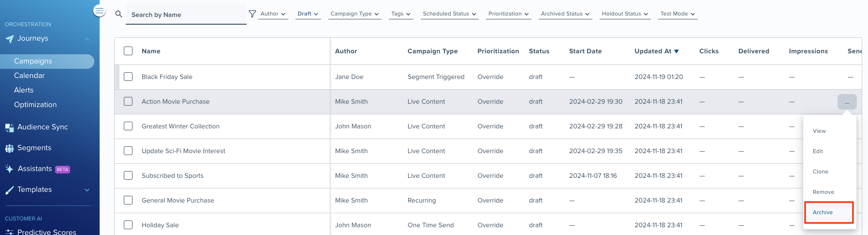Expand the Templates sidebar chevron
868x235 pixels.
pyautogui.click(x=87, y=190)
